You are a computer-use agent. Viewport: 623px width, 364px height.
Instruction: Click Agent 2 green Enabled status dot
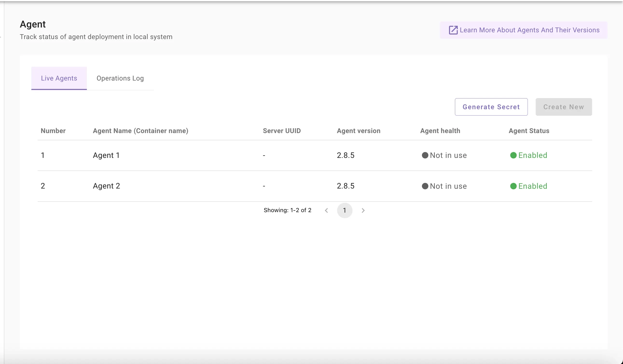point(513,186)
